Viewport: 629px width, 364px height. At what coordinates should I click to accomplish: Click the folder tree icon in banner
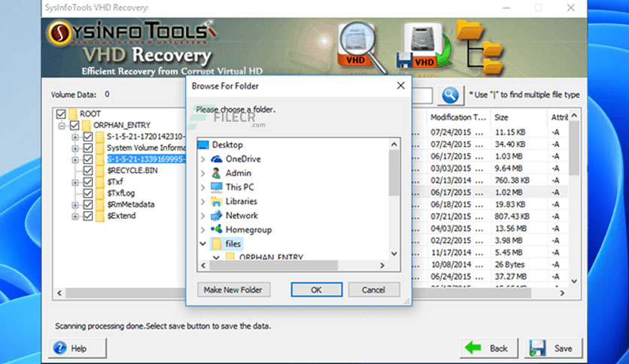click(x=480, y=47)
